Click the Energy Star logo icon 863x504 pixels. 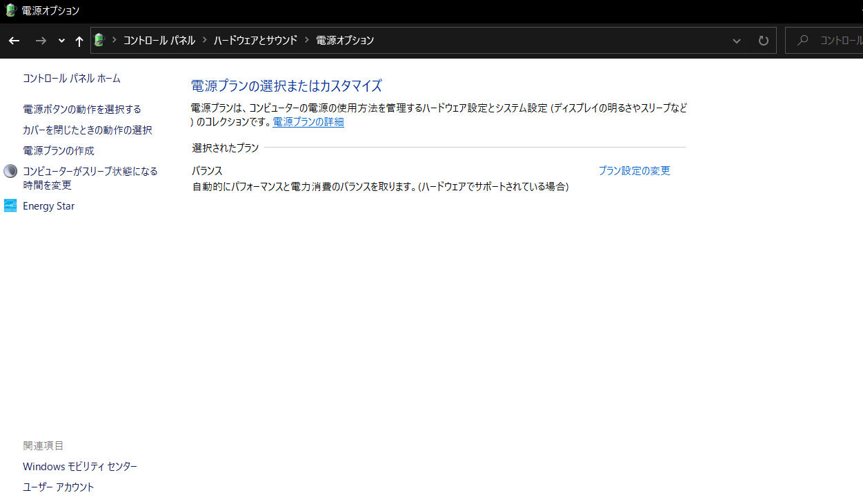(10, 205)
